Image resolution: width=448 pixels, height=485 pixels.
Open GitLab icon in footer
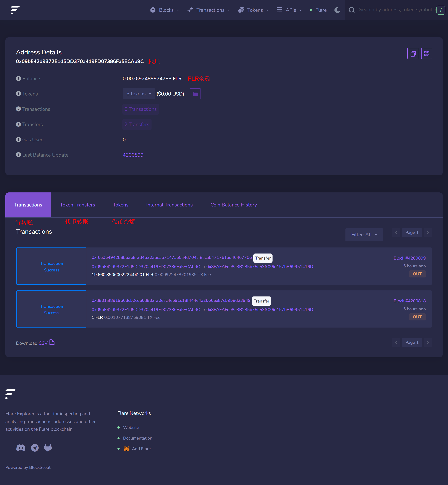click(x=48, y=448)
